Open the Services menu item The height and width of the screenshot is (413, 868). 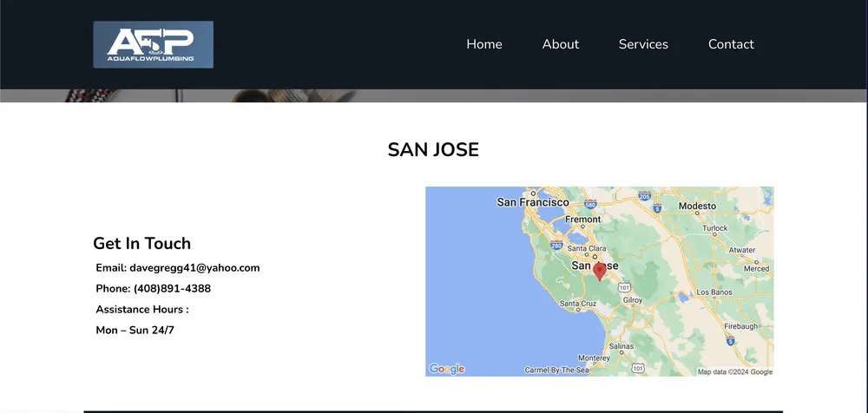[x=643, y=44]
